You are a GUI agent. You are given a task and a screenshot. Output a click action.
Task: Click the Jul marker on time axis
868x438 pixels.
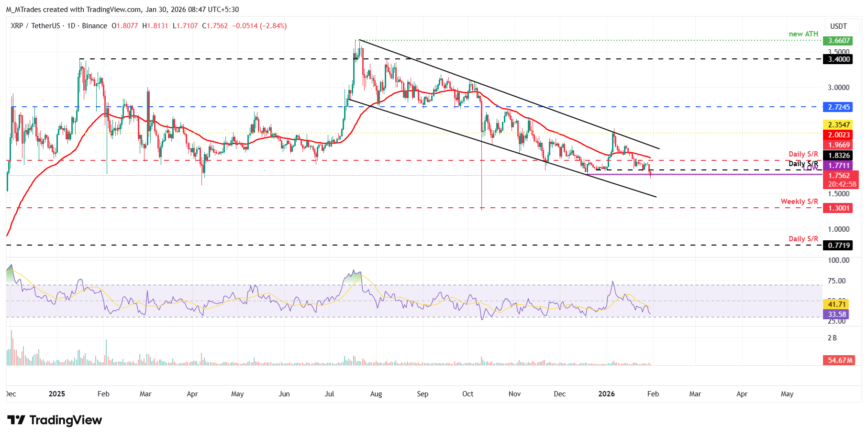pyautogui.click(x=329, y=394)
